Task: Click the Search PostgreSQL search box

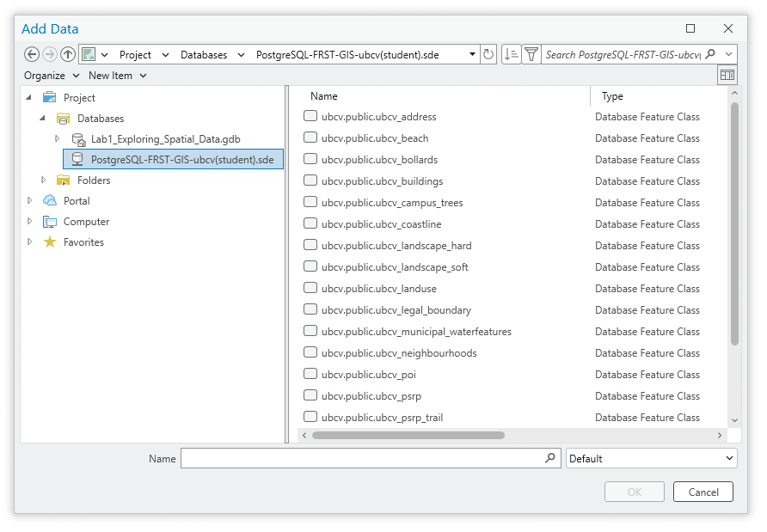Action: [623, 54]
